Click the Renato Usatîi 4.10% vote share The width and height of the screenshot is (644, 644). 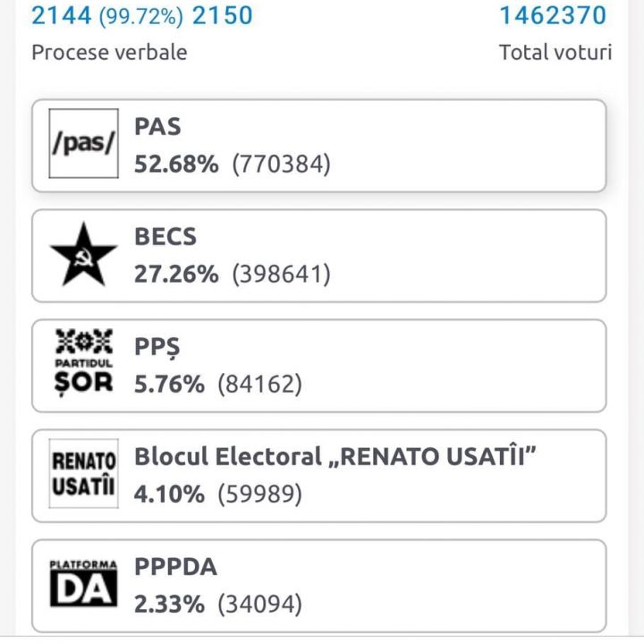tap(169, 495)
